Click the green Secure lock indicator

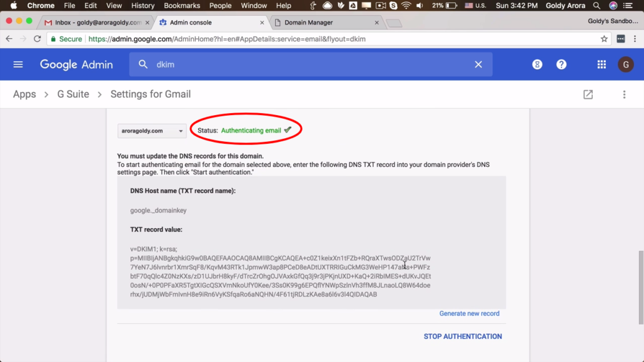[x=66, y=39]
